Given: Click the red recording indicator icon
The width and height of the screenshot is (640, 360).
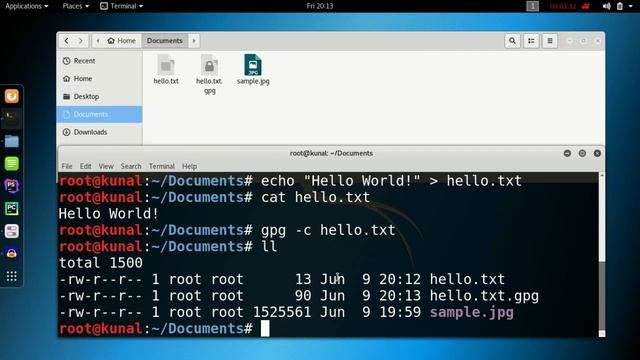Looking at the screenshot, I should (x=586, y=6).
